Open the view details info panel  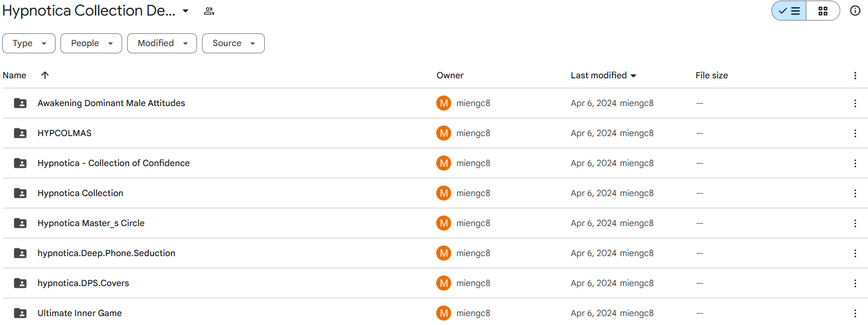pos(855,11)
